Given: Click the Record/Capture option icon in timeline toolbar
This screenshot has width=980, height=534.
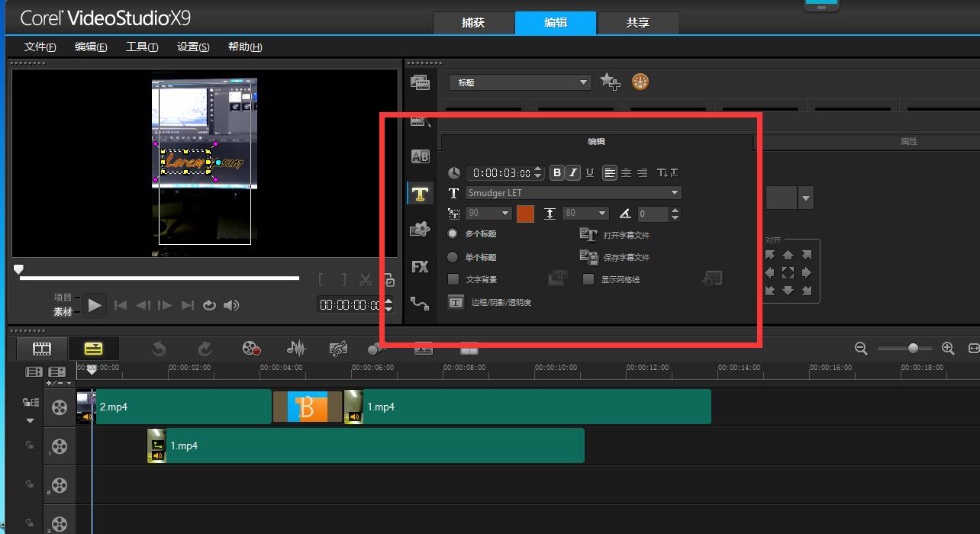Looking at the screenshot, I should (x=251, y=349).
